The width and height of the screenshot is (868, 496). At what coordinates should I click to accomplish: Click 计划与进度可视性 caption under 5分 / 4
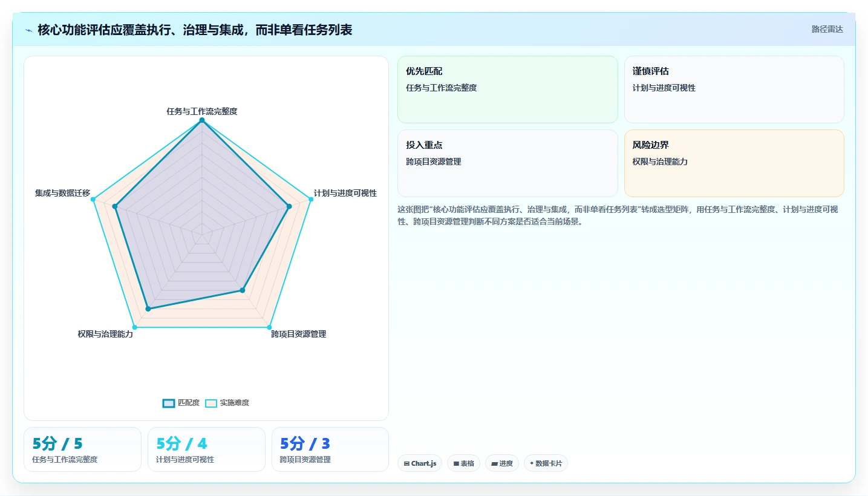[185, 459]
